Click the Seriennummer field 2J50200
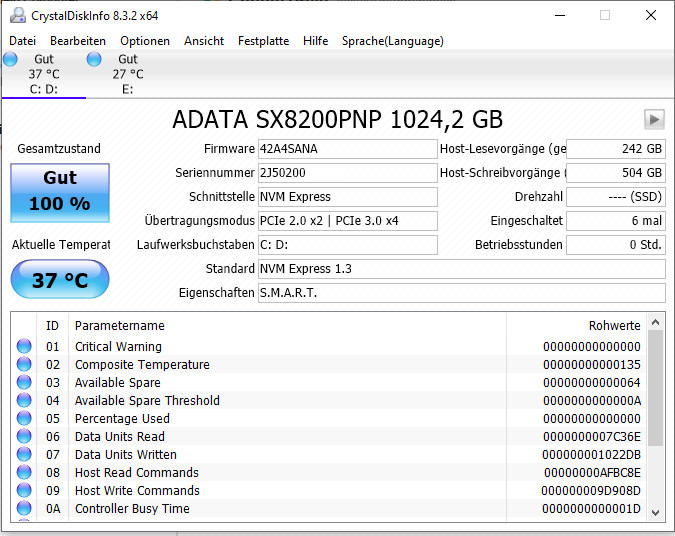This screenshot has height=536, width=675. point(348,173)
